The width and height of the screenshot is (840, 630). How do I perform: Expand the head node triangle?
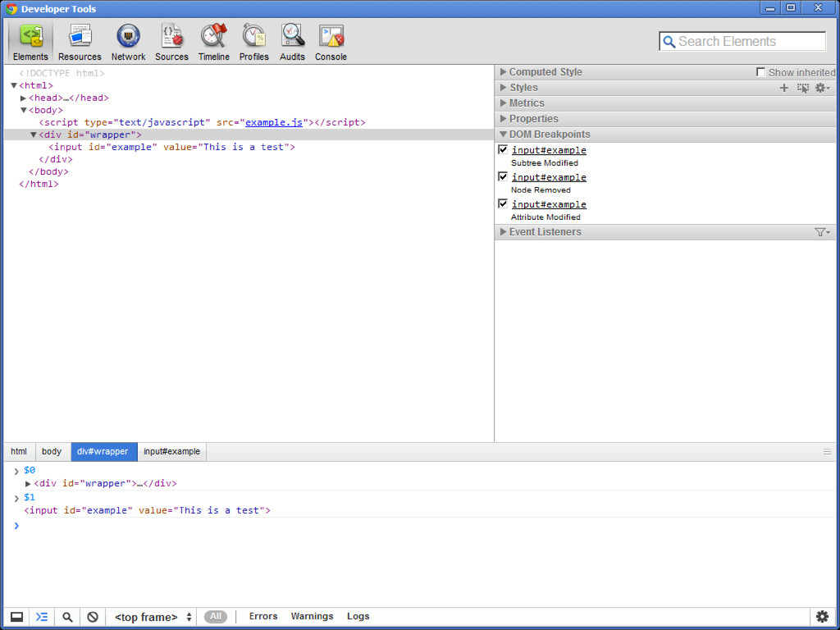(23, 98)
